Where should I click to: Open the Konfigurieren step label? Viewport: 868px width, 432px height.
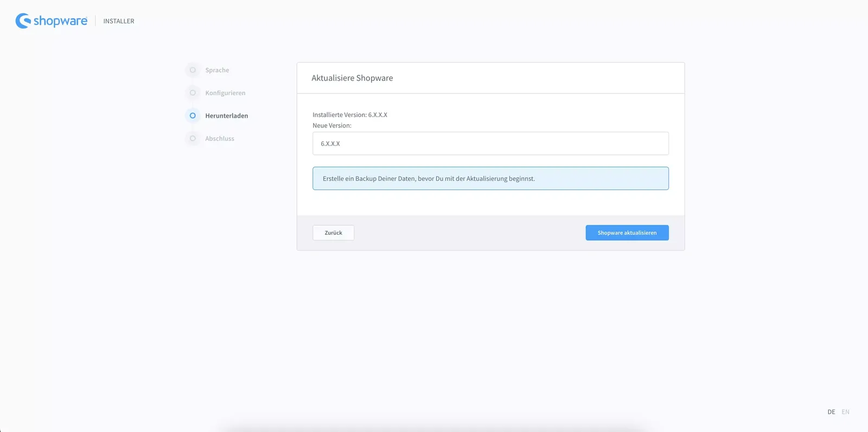(x=225, y=93)
